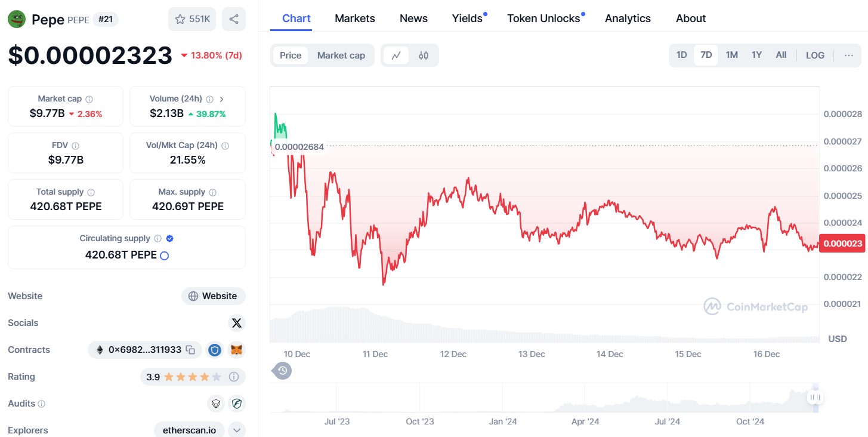
Task: Open Volume (24h) chevron arrow
Action: point(221,99)
